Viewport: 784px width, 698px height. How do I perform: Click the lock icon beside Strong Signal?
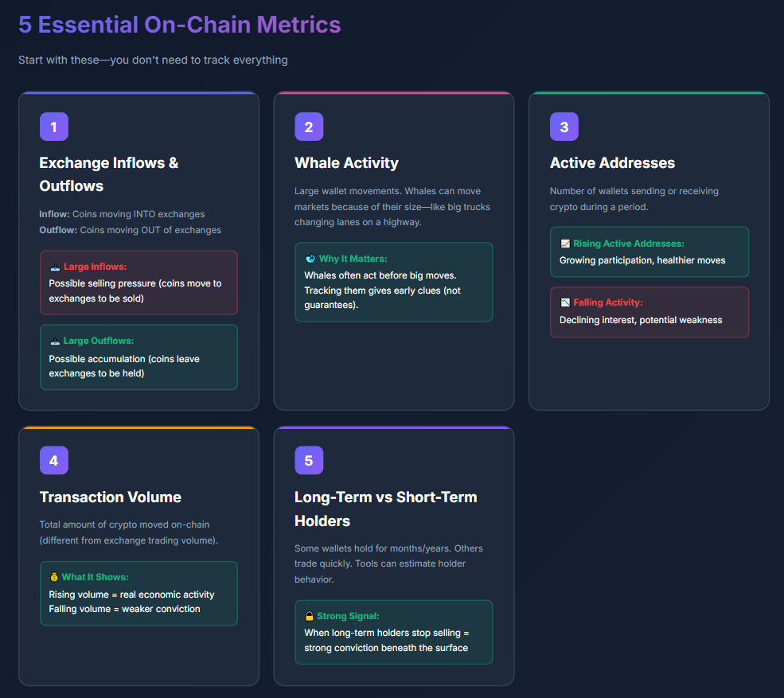(309, 615)
